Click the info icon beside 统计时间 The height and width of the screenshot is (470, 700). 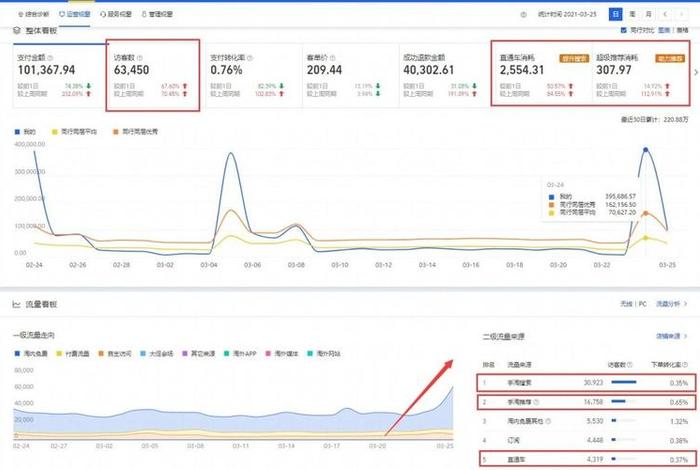coord(524,14)
